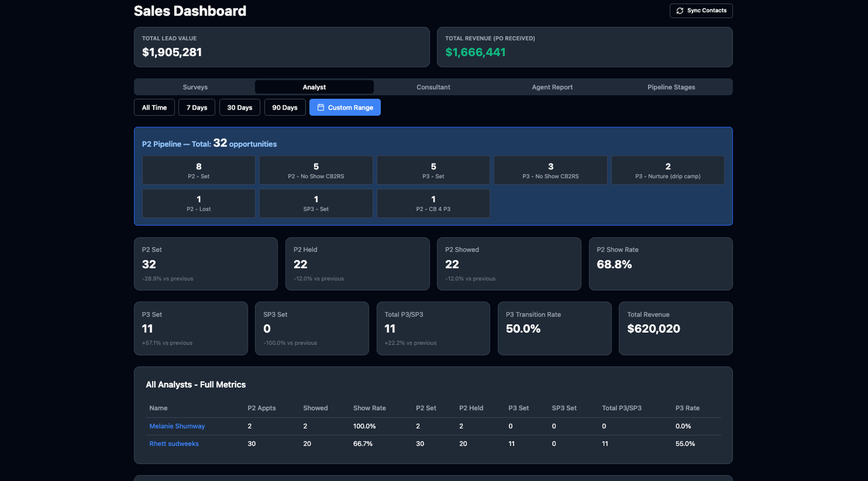This screenshot has height=481, width=868.
Task: Click the P2 Appts column header
Action: tap(262, 408)
